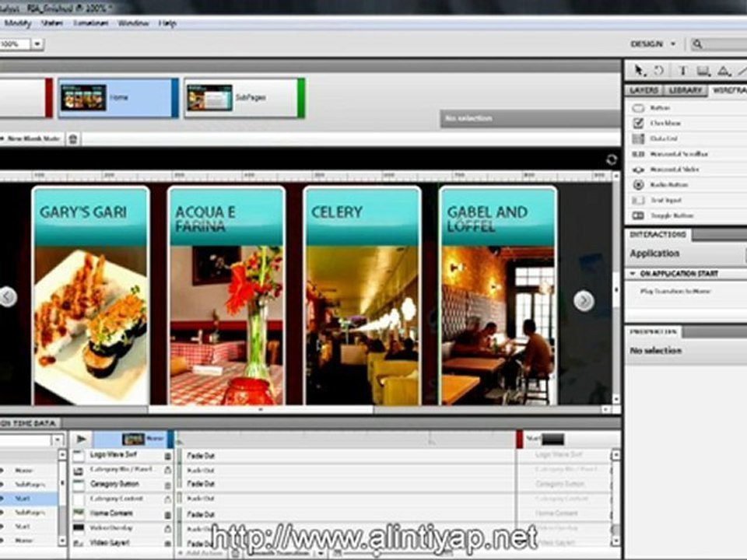The height and width of the screenshot is (560, 747).
Task: Click the Acqua E Farina restaurant card
Action: pyautogui.click(x=226, y=296)
